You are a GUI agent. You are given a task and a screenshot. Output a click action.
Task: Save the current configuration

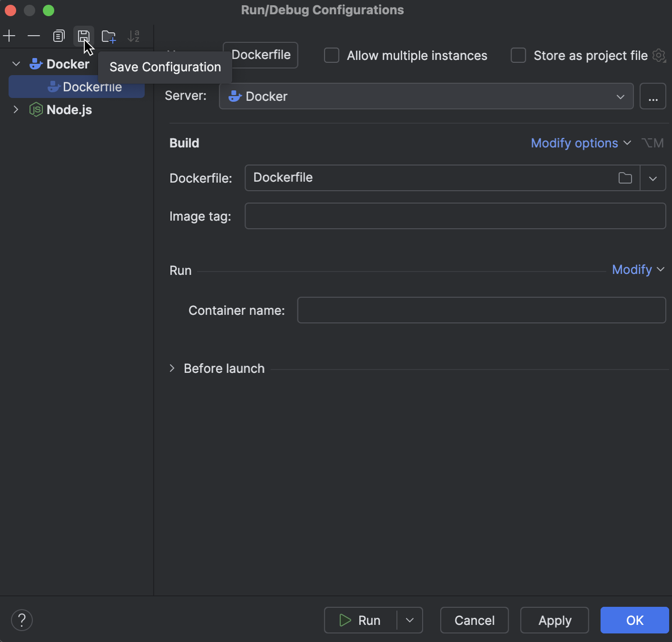84,36
